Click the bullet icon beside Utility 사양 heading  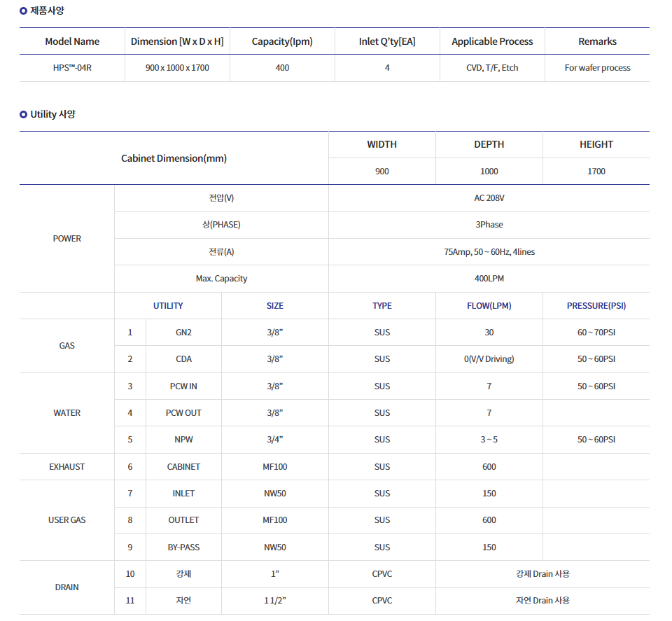23,114
